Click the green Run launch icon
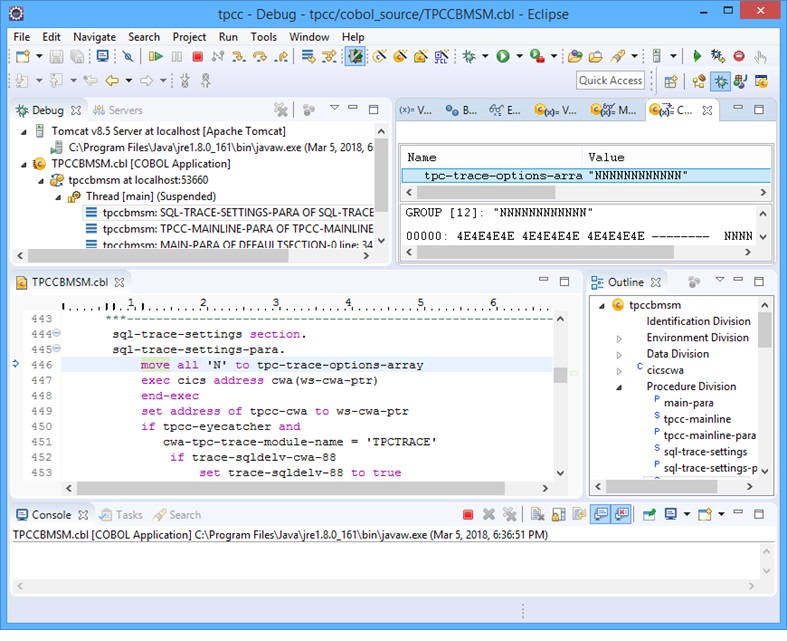The width and height of the screenshot is (787, 641). pyautogui.click(x=503, y=56)
